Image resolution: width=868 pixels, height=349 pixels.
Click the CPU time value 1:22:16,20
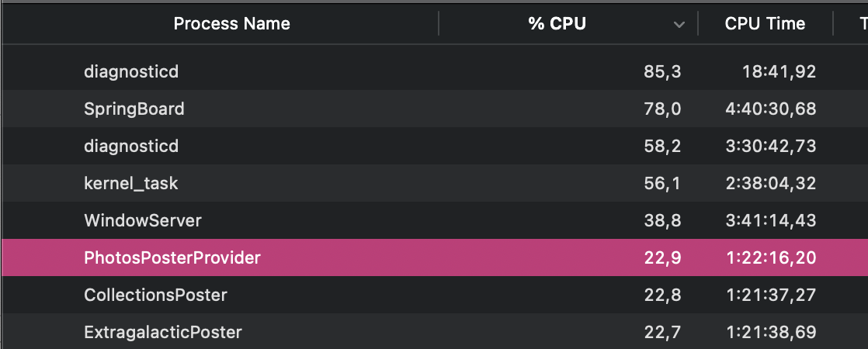769,257
